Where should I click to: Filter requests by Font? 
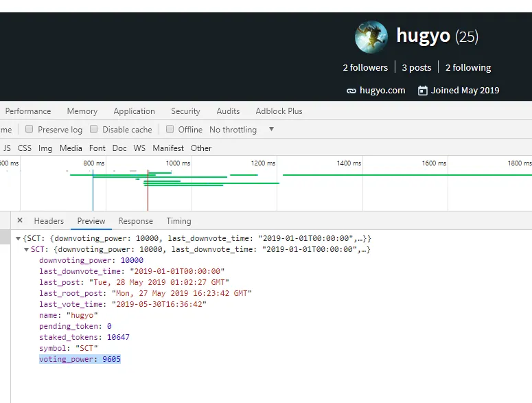click(x=97, y=148)
